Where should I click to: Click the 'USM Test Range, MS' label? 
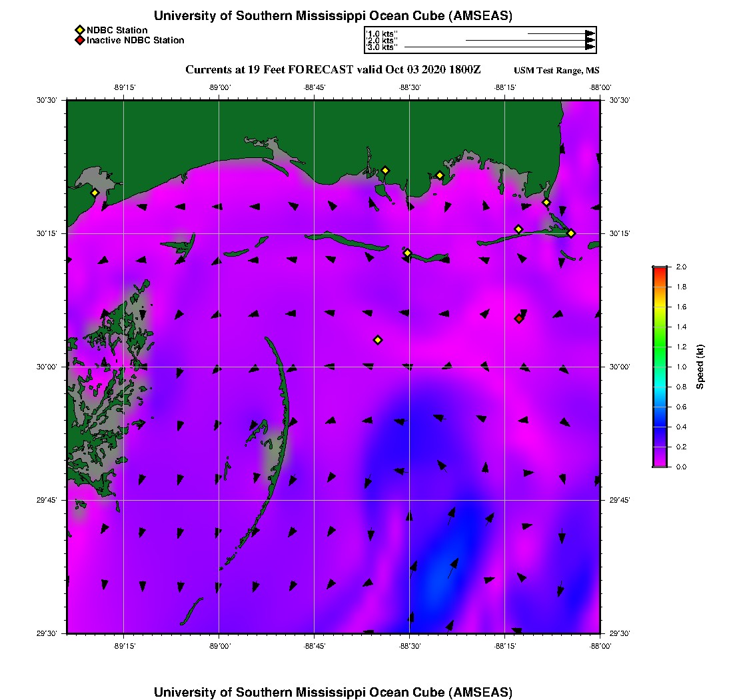click(x=556, y=71)
